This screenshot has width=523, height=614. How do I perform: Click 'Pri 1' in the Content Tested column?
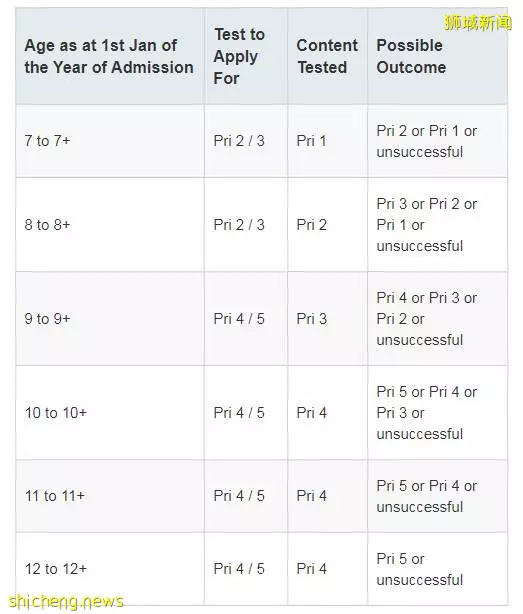coord(311,141)
